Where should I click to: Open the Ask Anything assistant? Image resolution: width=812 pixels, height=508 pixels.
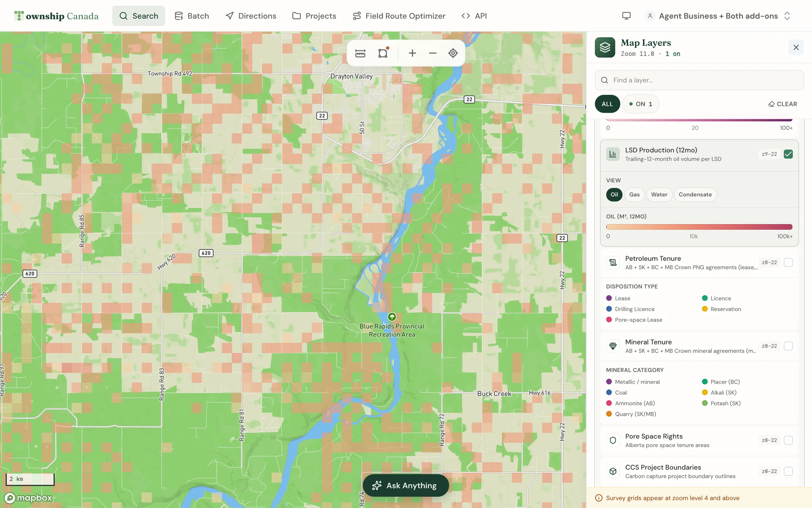(406, 486)
